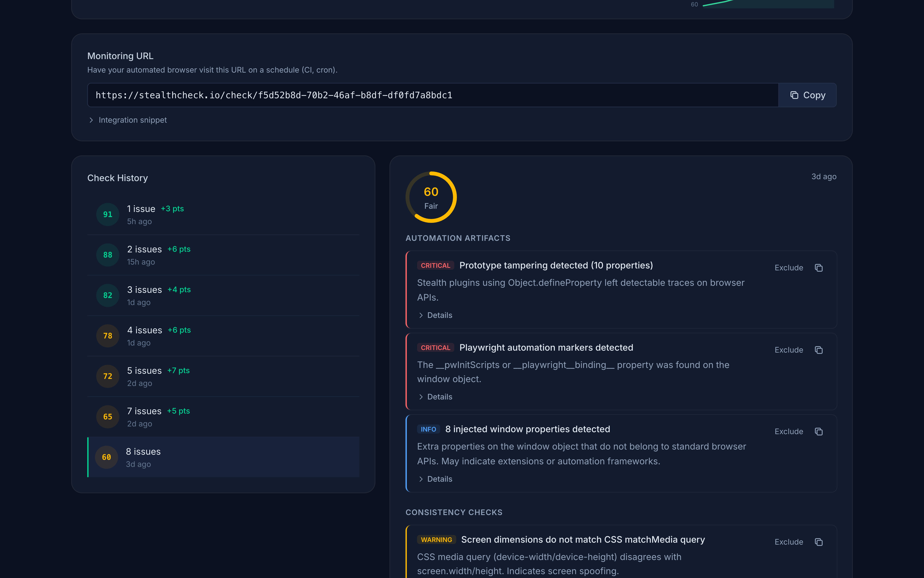Exclude the Playwright automation markers issue
This screenshot has width=924, height=578.
tap(789, 350)
